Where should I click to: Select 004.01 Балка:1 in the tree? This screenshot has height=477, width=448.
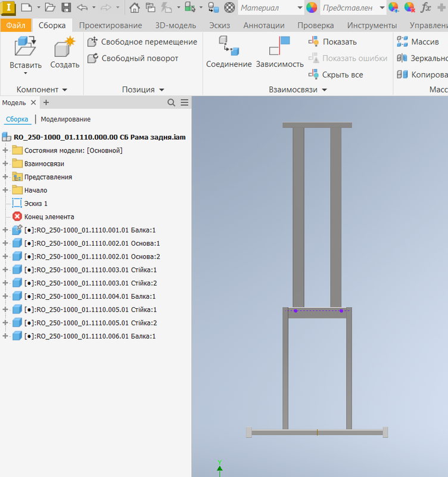point(90,296)
